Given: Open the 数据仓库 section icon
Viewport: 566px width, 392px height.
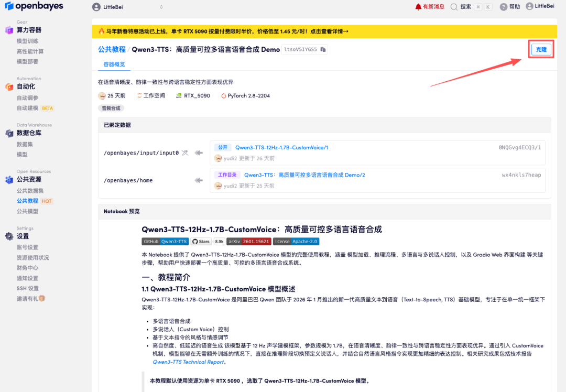Looking at the screenshot, I should [9, 134].
